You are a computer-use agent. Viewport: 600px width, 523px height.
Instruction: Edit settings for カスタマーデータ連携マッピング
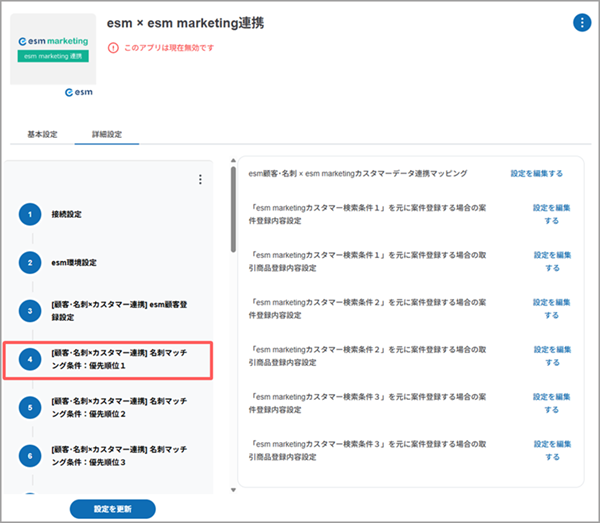pyautogui.click(x=536, y=173)
